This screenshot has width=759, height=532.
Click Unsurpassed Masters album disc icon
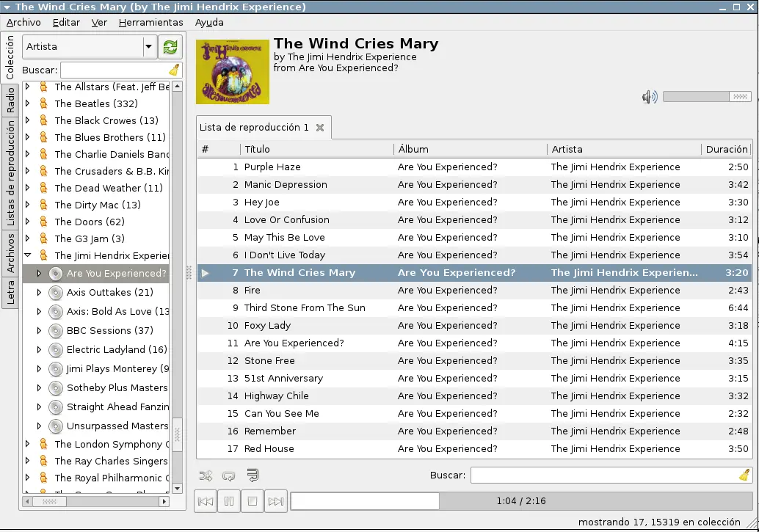[x=56, y=426]
